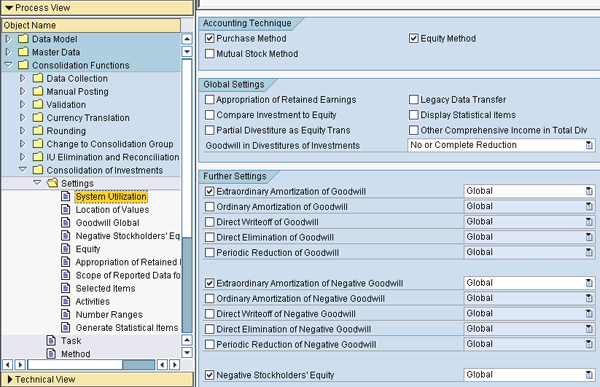The height and width of the screenshot is (387, 600).
Task: Click the System Utilization document icon
Action: click(66, 196)
